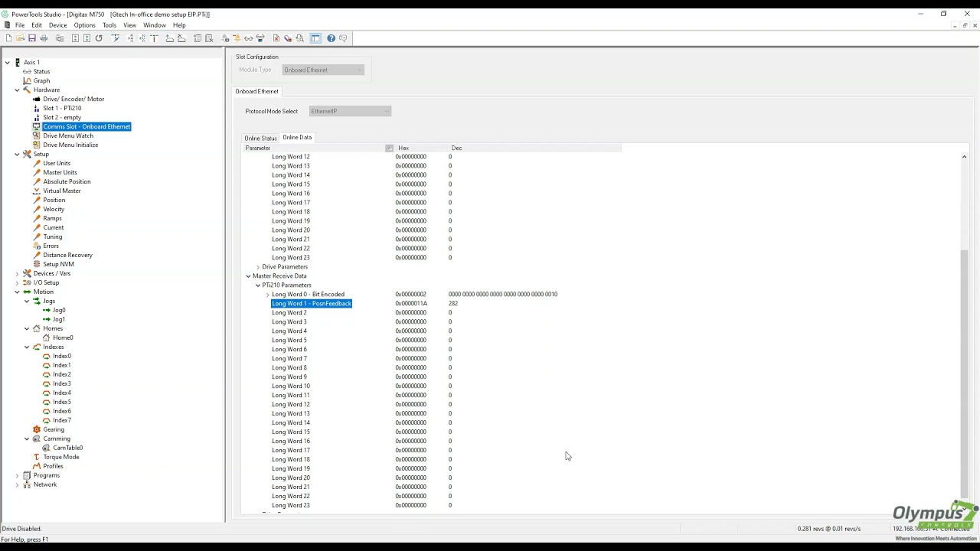980x551 pixels.
Task: Switch to the Online Status tab
Action: pyautogui.click(x=260, y=139)
